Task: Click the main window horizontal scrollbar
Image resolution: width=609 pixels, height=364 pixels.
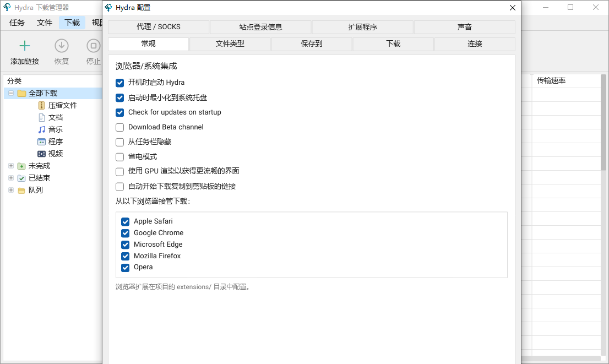Action: pos(561,358)
